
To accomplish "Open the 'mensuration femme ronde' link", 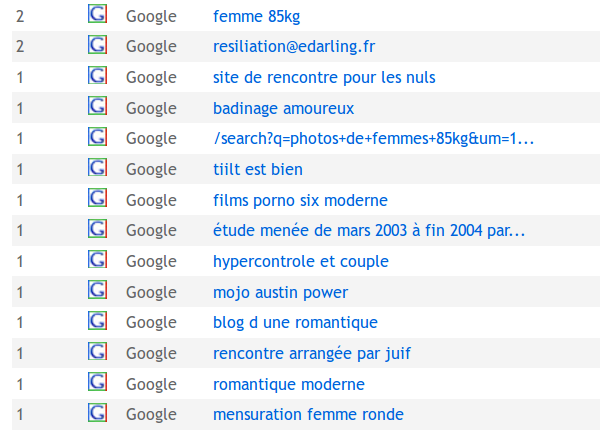I will [308, 414].
